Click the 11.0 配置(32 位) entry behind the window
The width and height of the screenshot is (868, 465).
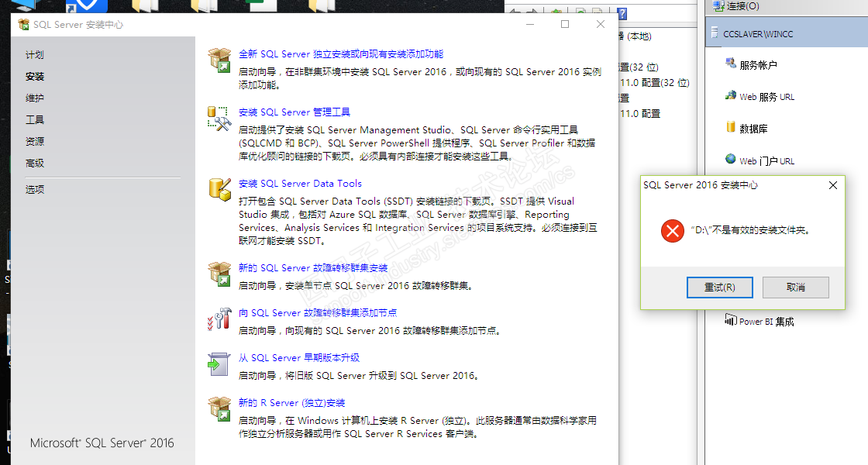(x=655, y=82)
